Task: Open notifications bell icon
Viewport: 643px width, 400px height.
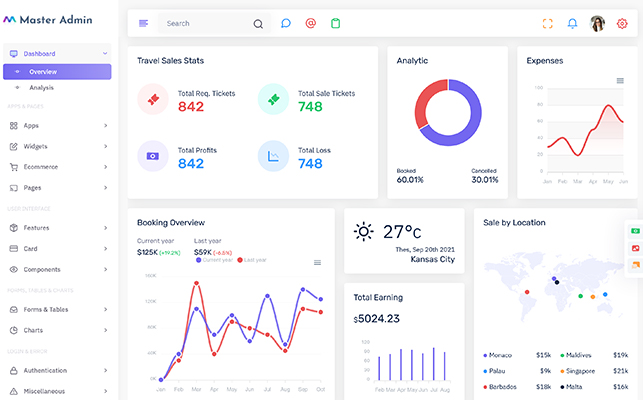Action: point(573,23)
